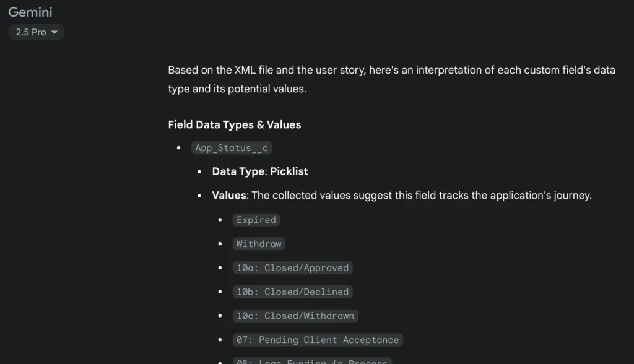Click the Withdraw value chip
This screenshot has height=364, width=634.
point(259,243)
